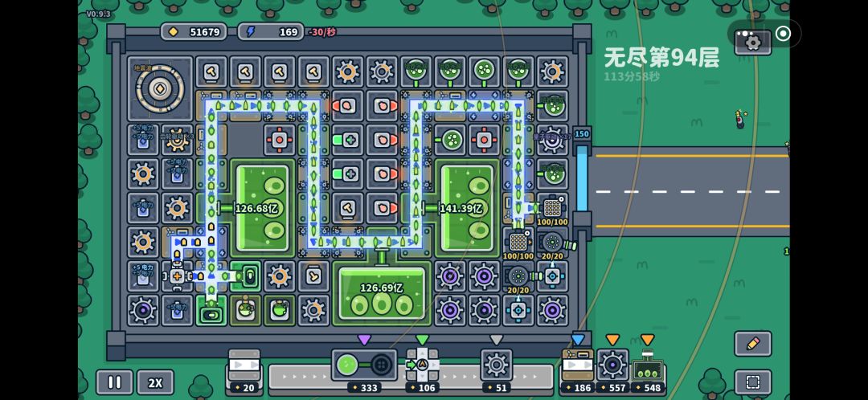Tap the -30/秒 energy drain readout
Image resolution: width=868 pixels, height=400 pixels.
point(322,32)
